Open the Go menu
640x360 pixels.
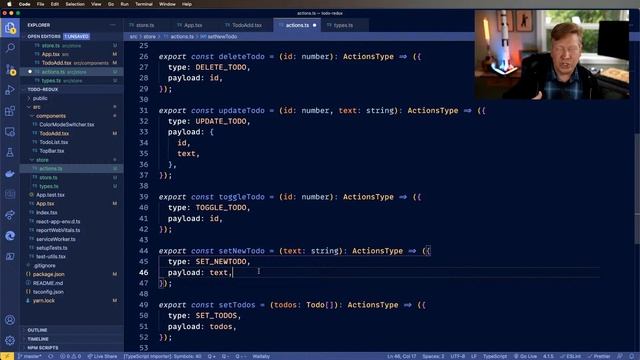tap(111, 4)
